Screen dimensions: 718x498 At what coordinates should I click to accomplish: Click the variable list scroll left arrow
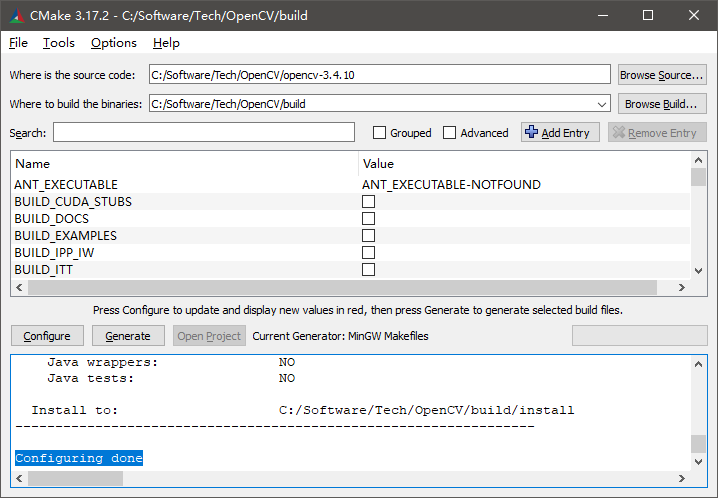(x=19, y=287)
